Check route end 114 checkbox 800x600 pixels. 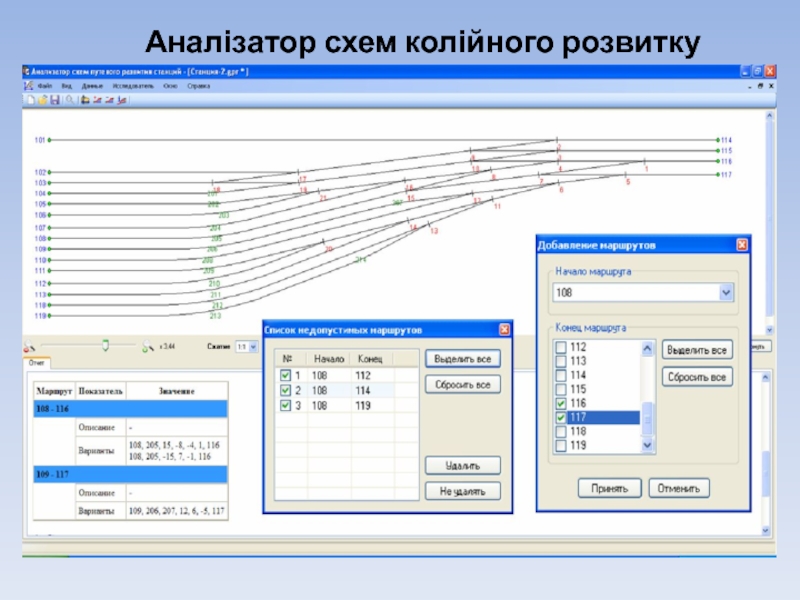click(561, 376)
